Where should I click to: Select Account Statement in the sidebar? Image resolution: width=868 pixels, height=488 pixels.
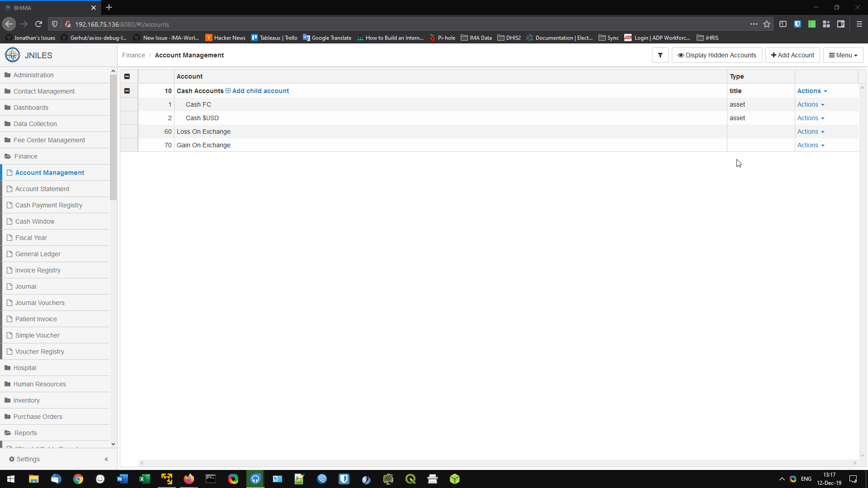(x=42, y=188)
